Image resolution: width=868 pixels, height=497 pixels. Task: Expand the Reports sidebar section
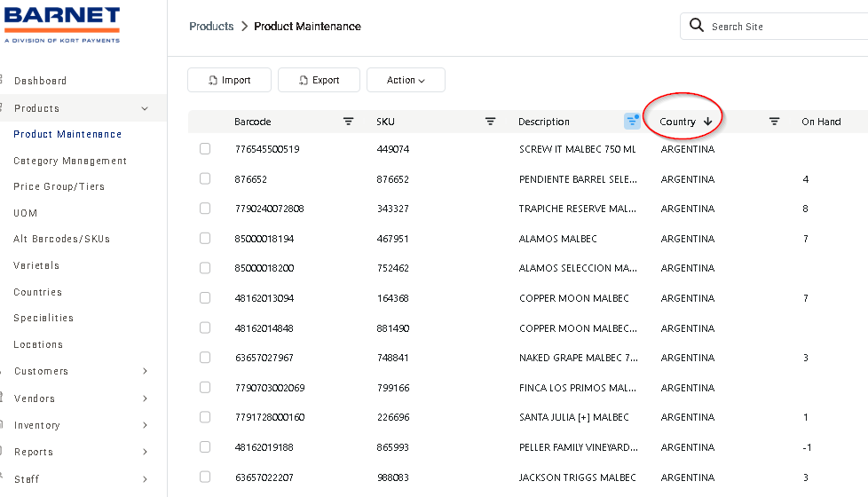coord(145,452)
